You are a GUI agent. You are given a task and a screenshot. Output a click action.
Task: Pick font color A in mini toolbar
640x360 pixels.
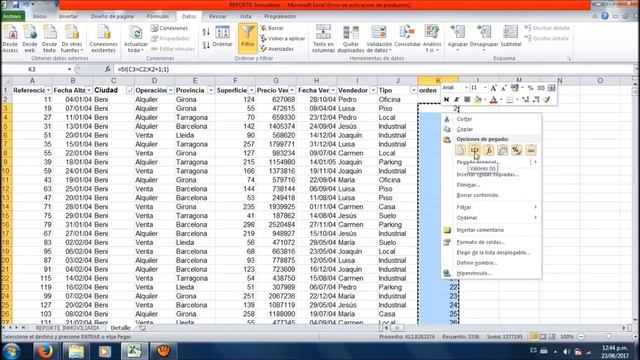(x=493, y=99)
